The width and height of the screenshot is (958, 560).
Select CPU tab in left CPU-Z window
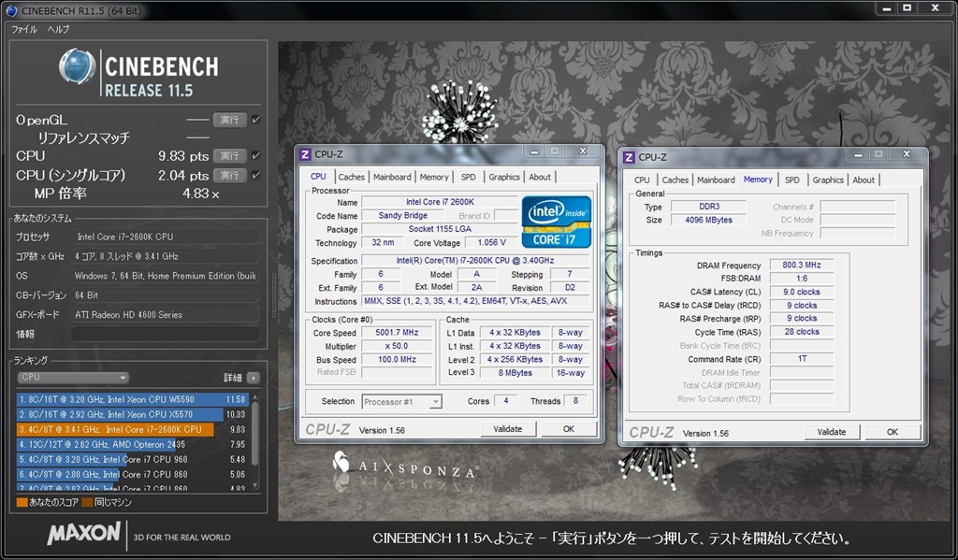point(318,177)
